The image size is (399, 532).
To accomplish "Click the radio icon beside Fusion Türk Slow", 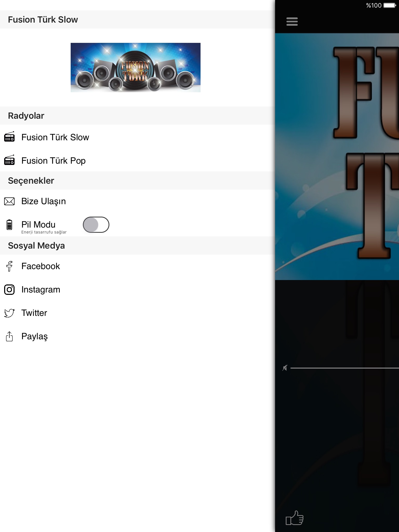I will pyautogui.click(x=9, y=137).
